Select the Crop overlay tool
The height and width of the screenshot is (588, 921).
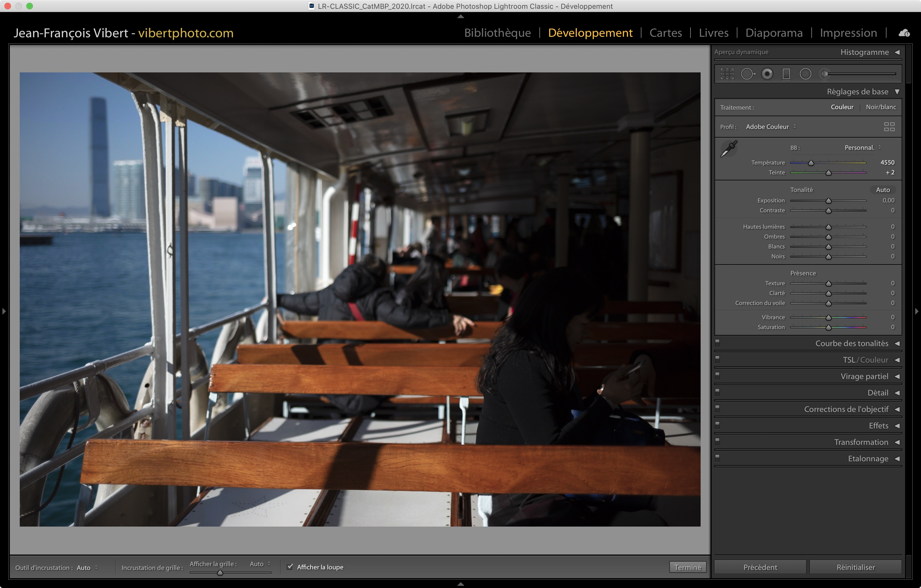(x=727, y=74)
